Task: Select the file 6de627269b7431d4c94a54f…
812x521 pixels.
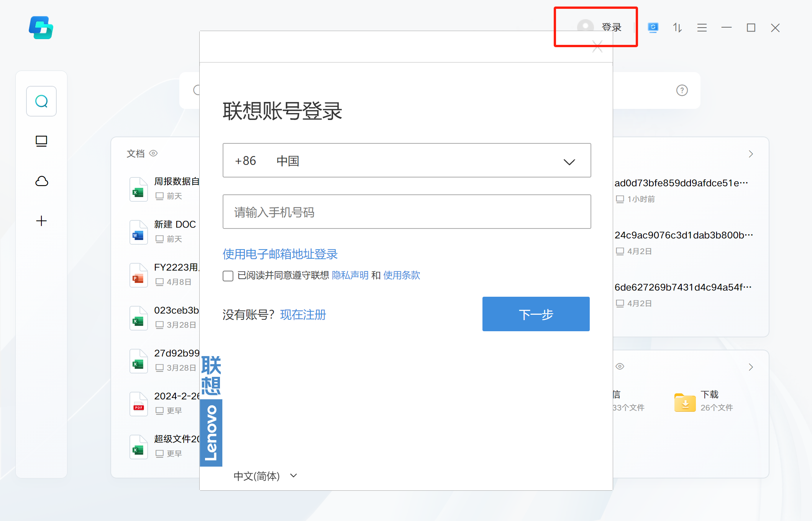Action: (683, 288)
